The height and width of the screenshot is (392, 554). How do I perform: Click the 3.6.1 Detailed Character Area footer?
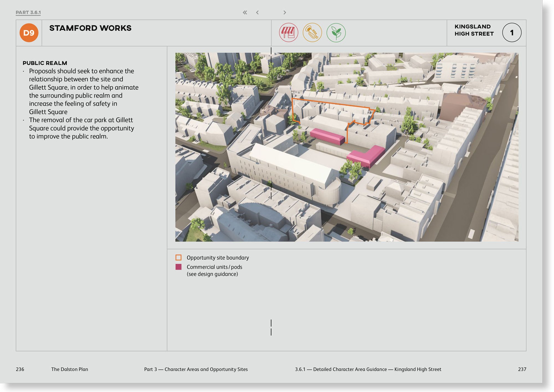pos(368,369)
